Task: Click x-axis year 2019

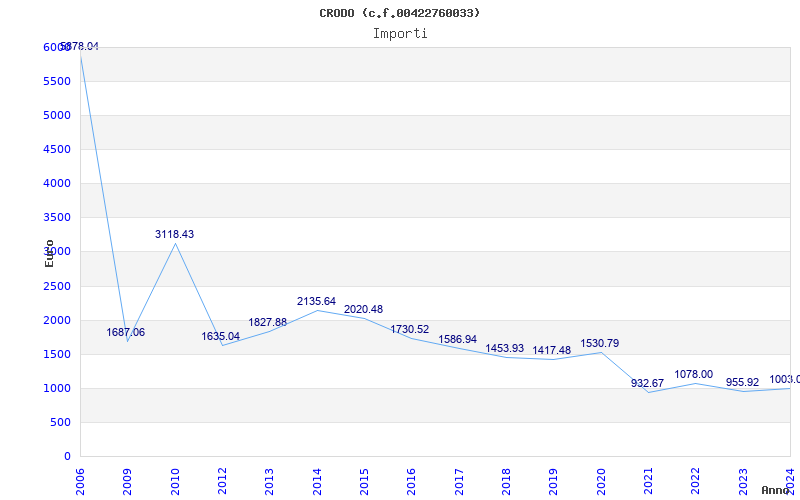Action: click(554, 482)
